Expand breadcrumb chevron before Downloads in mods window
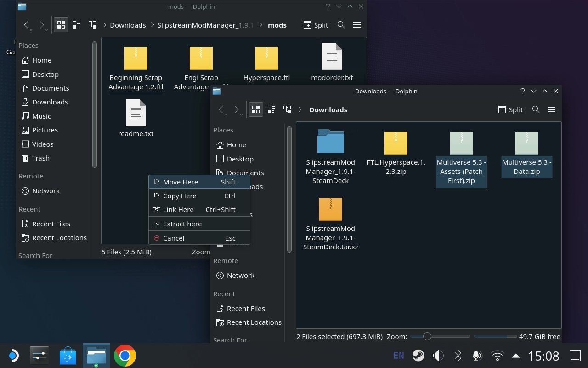Image resolution: width=588 pixels, height=368 pixels. pos(105,25)
